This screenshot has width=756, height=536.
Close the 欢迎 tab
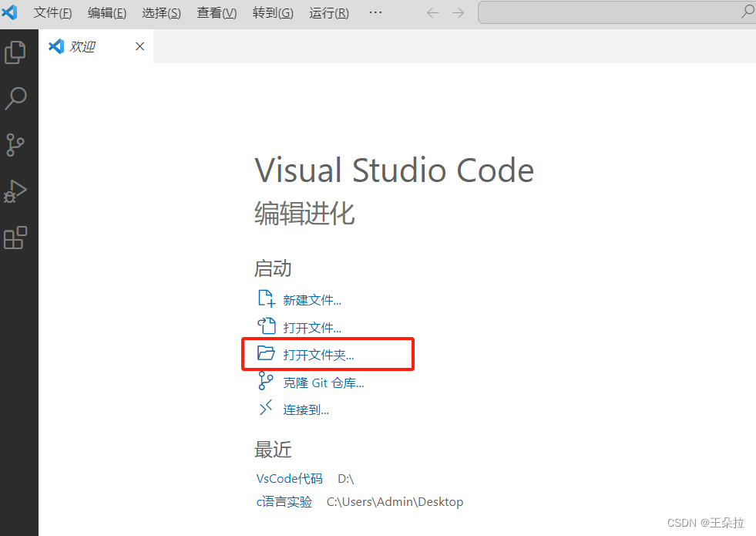click(139, 46)
